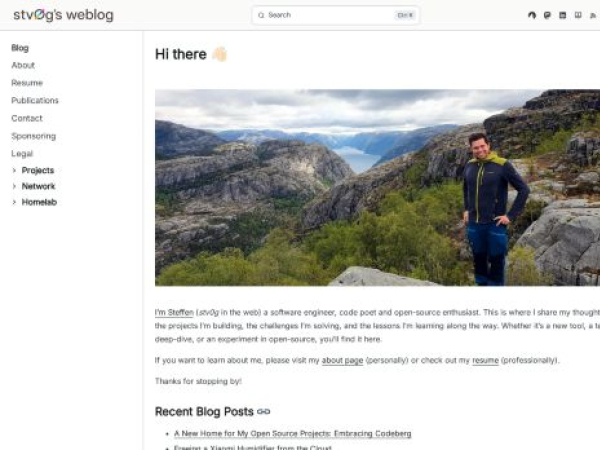Image resolution: width=600 pixels, height=450 pixels.
Task: Click the first dark round icon in header
Action: 532,15
